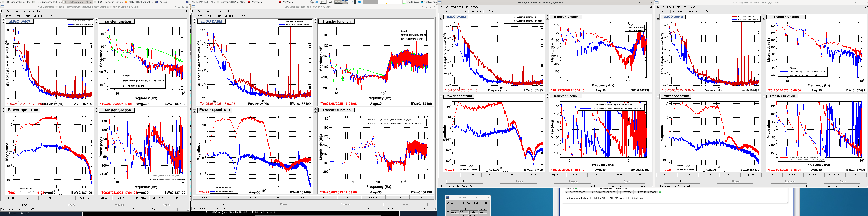Click Print... in the DHARD_P_A2L window
Screen dimensions: 868x216
point(421,197)
